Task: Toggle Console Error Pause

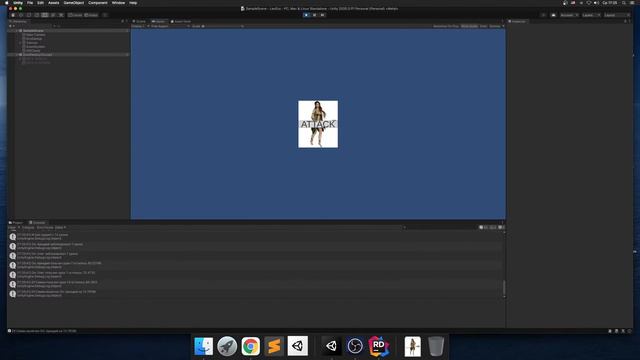Action: click(x=45, y=227)
